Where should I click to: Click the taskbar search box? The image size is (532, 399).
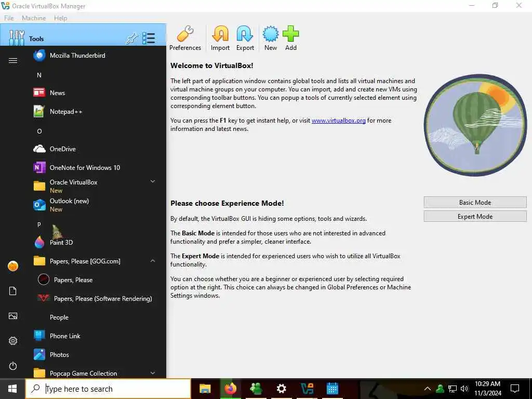[108, 389]
